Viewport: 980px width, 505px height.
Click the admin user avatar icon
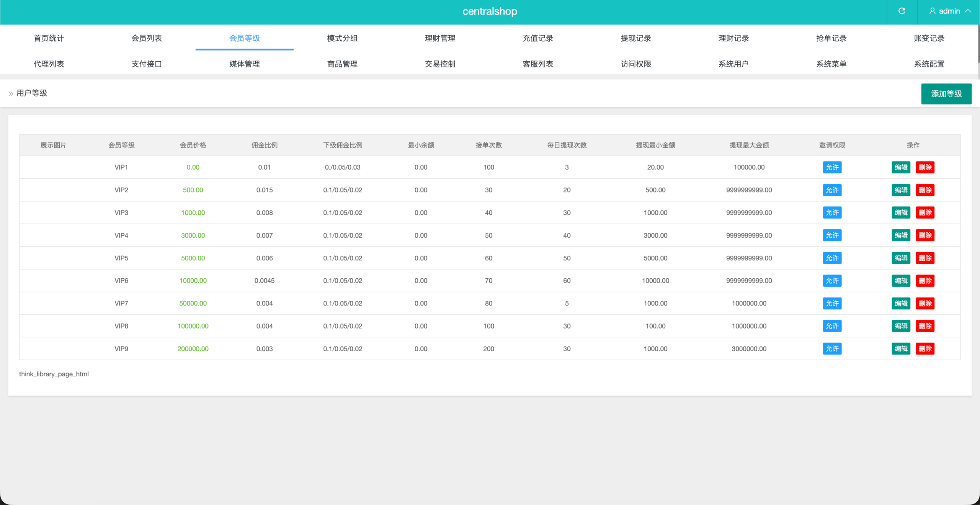[x=932, y=11]
